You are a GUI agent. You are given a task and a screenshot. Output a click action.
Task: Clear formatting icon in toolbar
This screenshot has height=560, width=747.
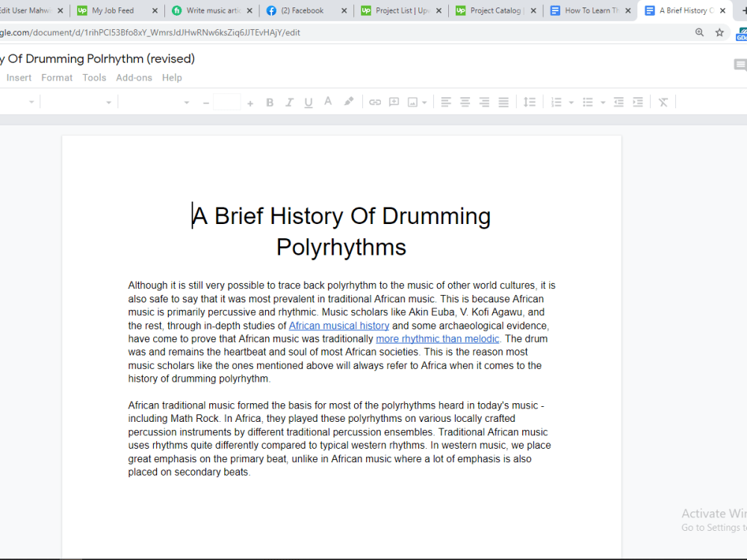coord(663,102)
